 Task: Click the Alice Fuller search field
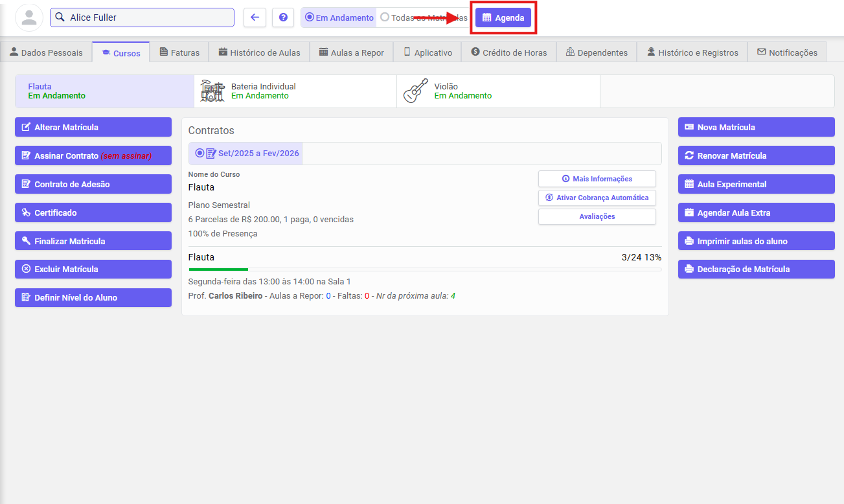click(x=142, y=17)
